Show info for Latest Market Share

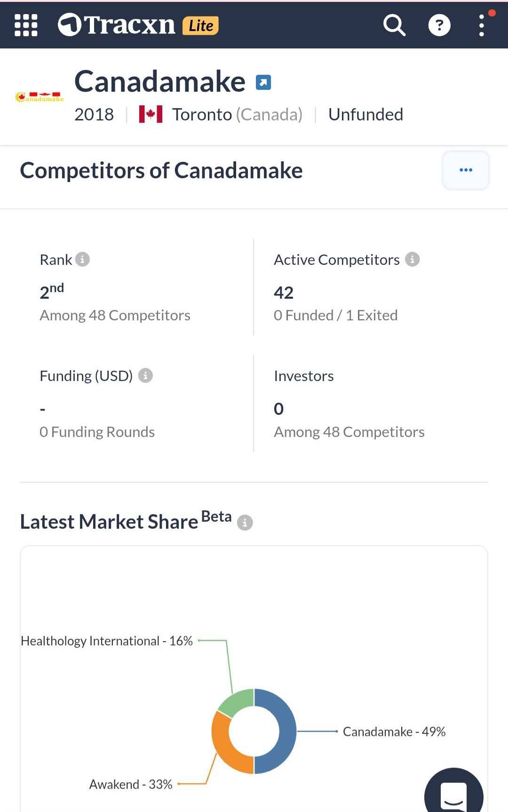click(245, 523)
